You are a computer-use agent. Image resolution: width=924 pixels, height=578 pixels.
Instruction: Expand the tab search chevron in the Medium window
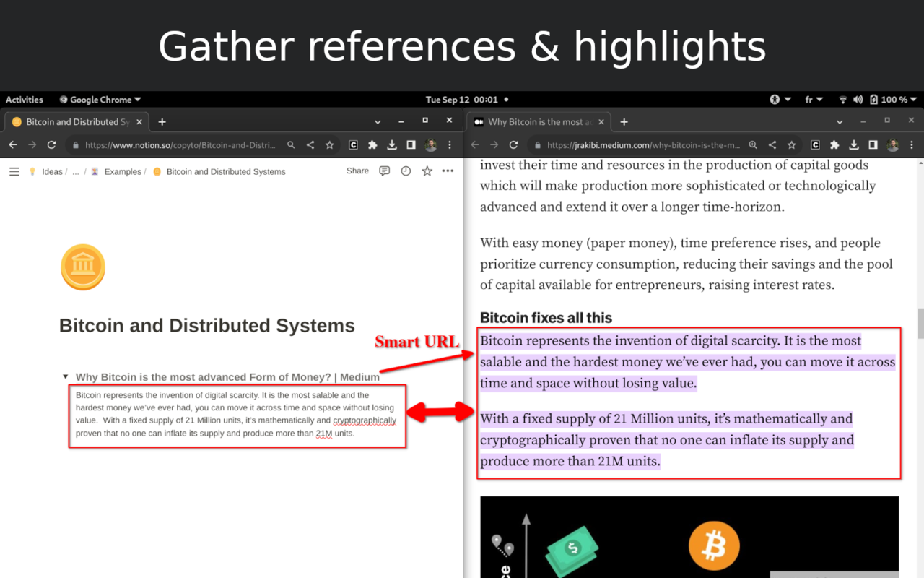click(x=840, y=122)
